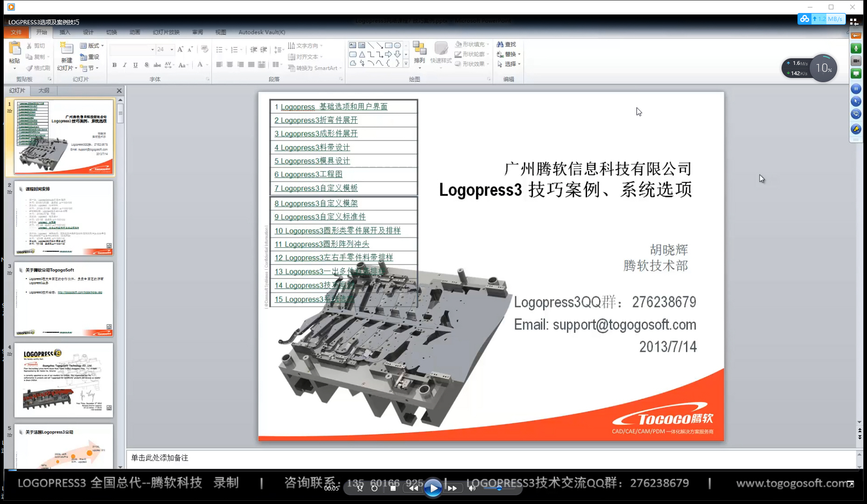Toggle text Shadow formatting
The width and height of the screenshot is (867, 504).
pos(147,65)
